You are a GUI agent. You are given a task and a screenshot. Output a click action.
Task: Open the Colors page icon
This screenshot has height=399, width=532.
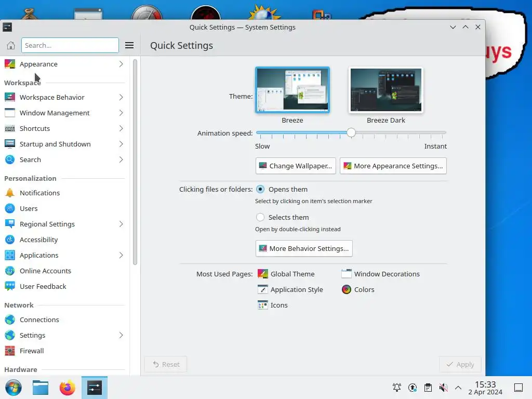coord(347,289)
